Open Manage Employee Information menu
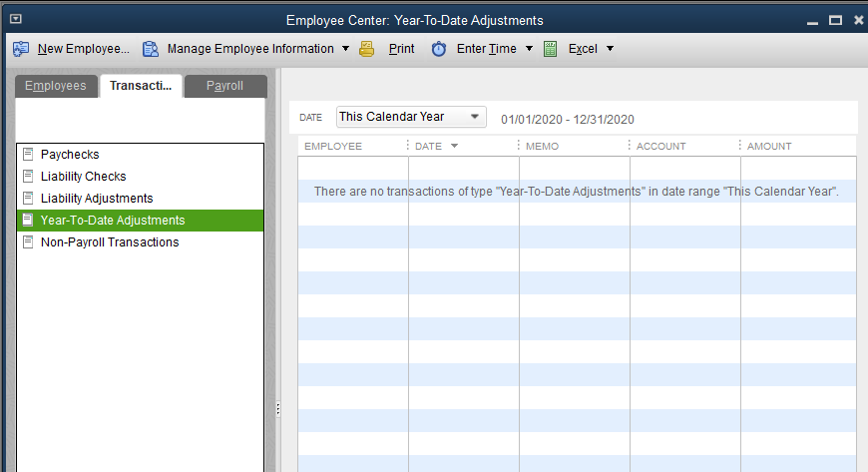This screenshot has height=472, width=868. click(x=250, y=49)
